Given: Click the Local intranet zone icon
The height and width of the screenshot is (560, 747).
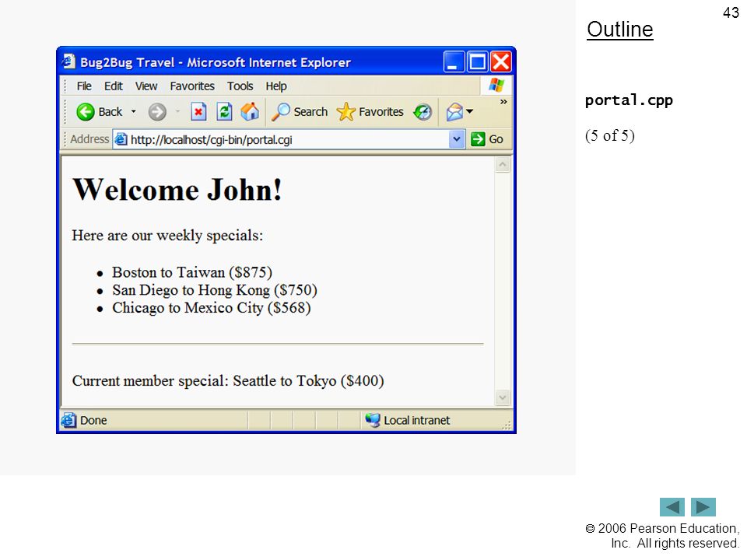Looking at the screenshot, I should point(373,420).
